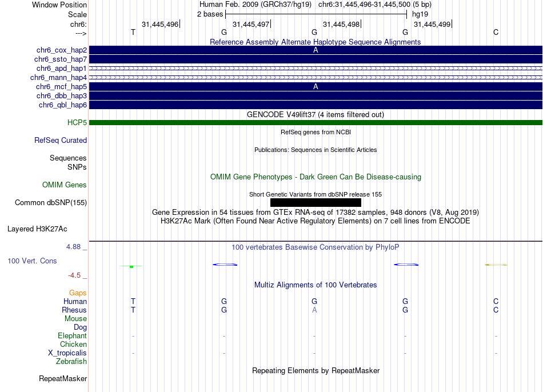Viewport: 543px width, 392px height.
Task: Click Multiz Alignments of 100 Vertebrates title
Action: click(x=316, y=285)
